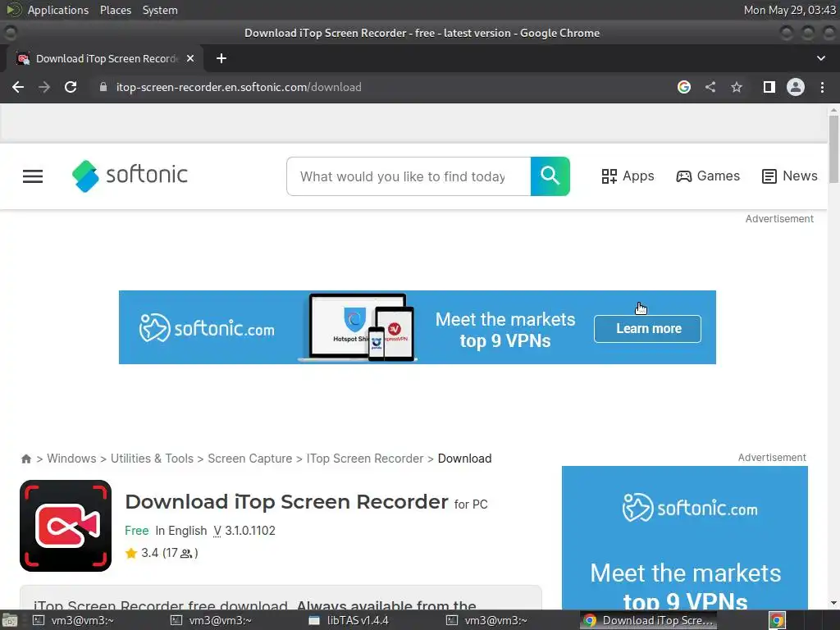Viewport: 840px width, 630px height.
Task: Click the Download iTop Scre... taskbar item
Action: 650,620
